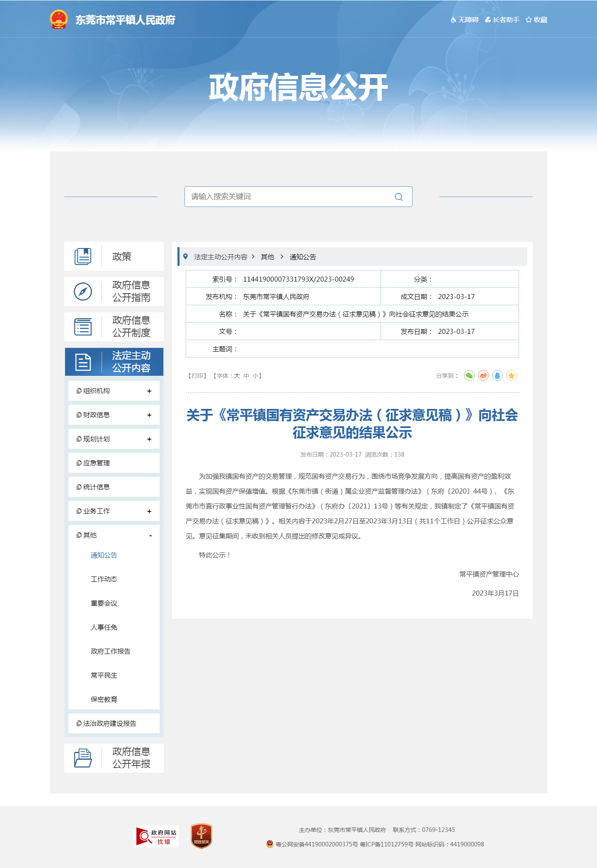
Task: Share the article to WeChat
Action: point(469,376)
